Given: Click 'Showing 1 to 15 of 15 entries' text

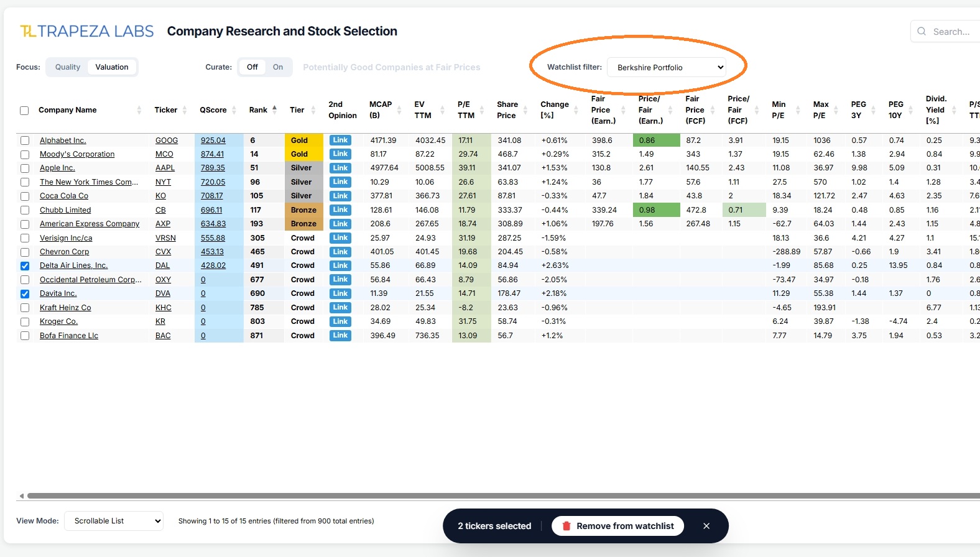Looking at the screenshot, I should tap(276, 521).
